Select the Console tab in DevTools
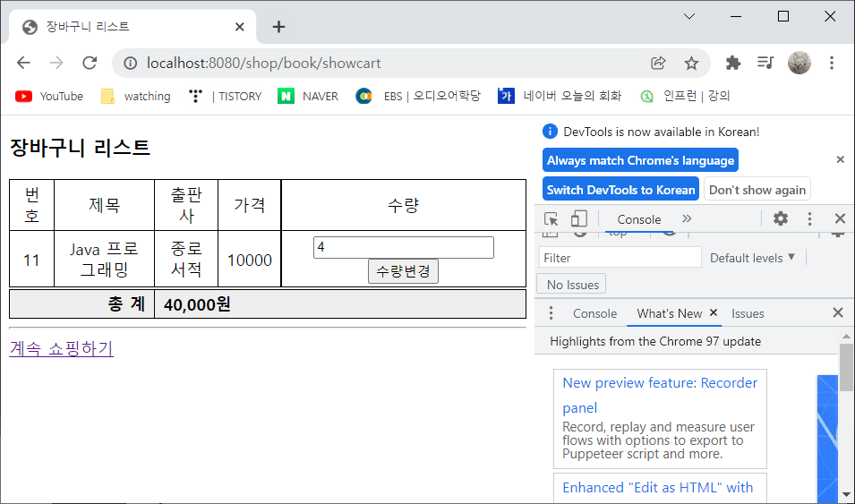This screenshot has height=504, width=855. point(639,219)
